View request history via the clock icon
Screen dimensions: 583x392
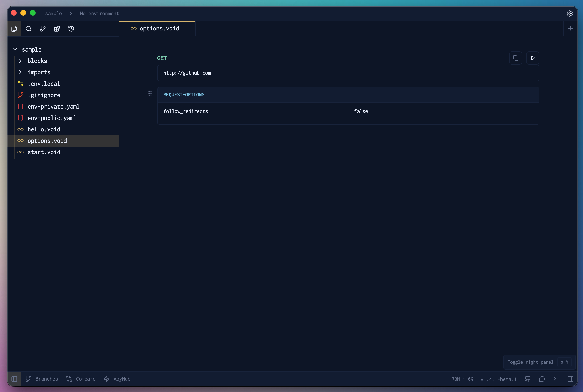[71, 29]
